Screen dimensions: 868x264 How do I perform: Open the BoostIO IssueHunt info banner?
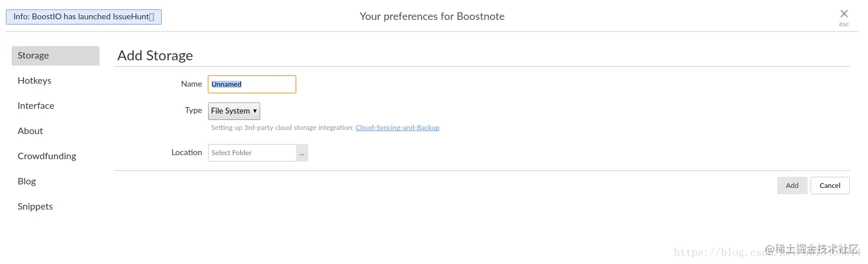click(x=83, y=17)
